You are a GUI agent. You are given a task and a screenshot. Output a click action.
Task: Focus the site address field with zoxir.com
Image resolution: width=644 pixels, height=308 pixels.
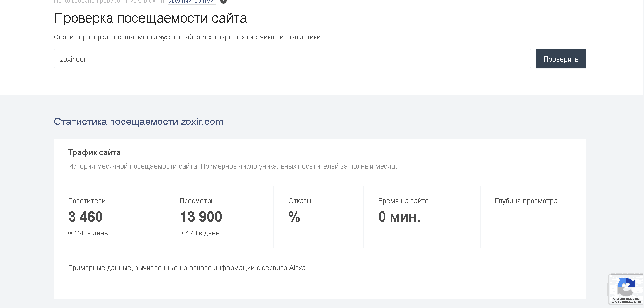(x=292, y=59)
